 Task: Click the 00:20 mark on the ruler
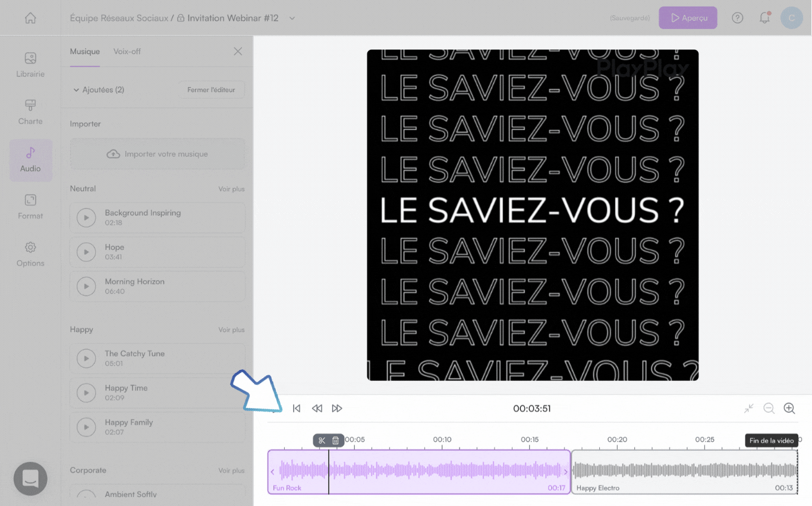pos(617,440)
